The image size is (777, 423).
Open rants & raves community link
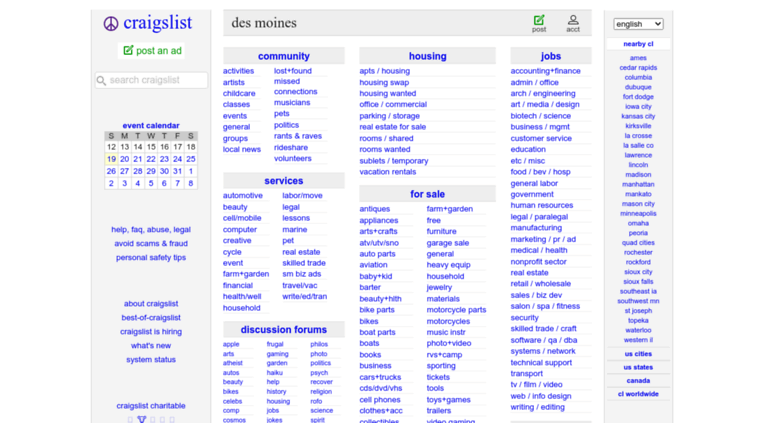coord(298,136)
